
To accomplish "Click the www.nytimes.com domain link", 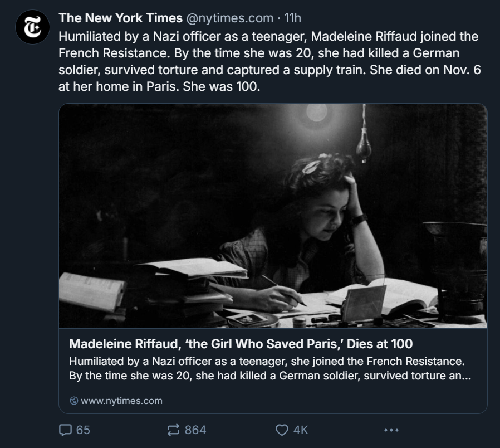I will (121, 401).
